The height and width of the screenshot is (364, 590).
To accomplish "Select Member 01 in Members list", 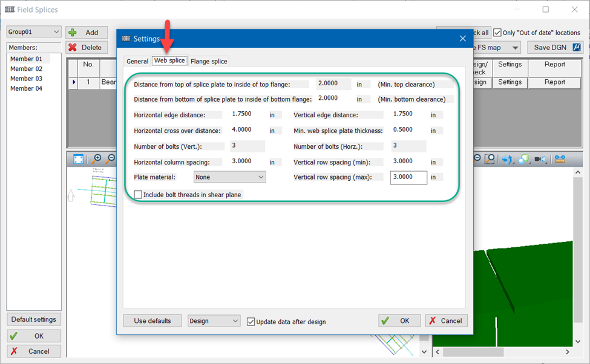I will click(27, 59).
